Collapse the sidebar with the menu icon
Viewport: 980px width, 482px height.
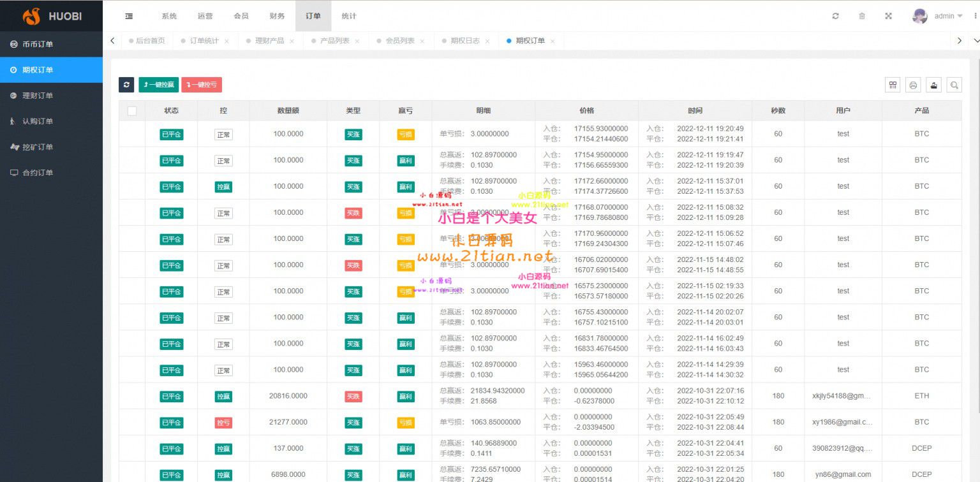coord(130,16)
